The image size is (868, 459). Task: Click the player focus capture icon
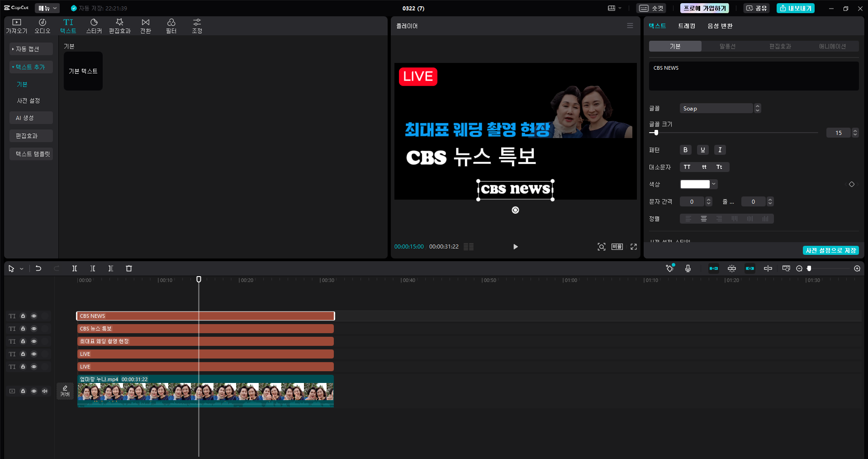pos(602,247)
